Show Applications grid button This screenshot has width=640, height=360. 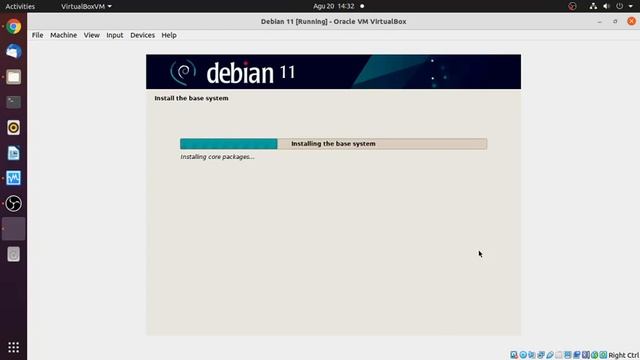[x=13, y=347]
